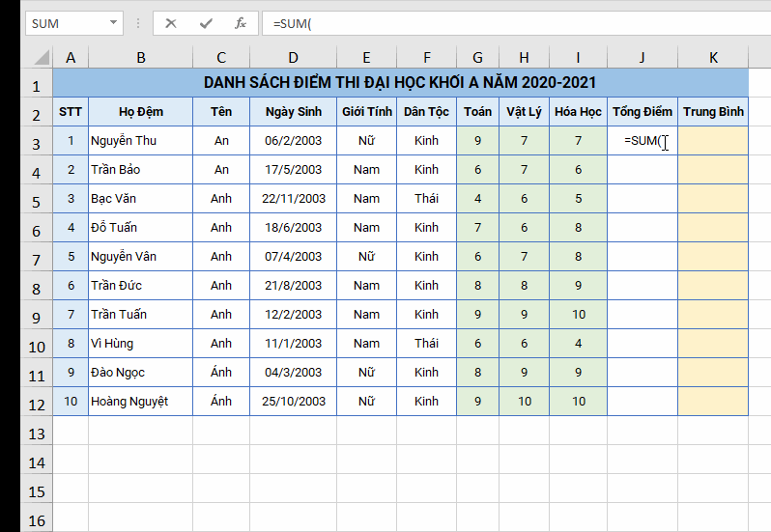Screen dimensions: 771x532
Task: Click Hóa Học score 10 for Trần Tuấn
Action: [578, 315]
